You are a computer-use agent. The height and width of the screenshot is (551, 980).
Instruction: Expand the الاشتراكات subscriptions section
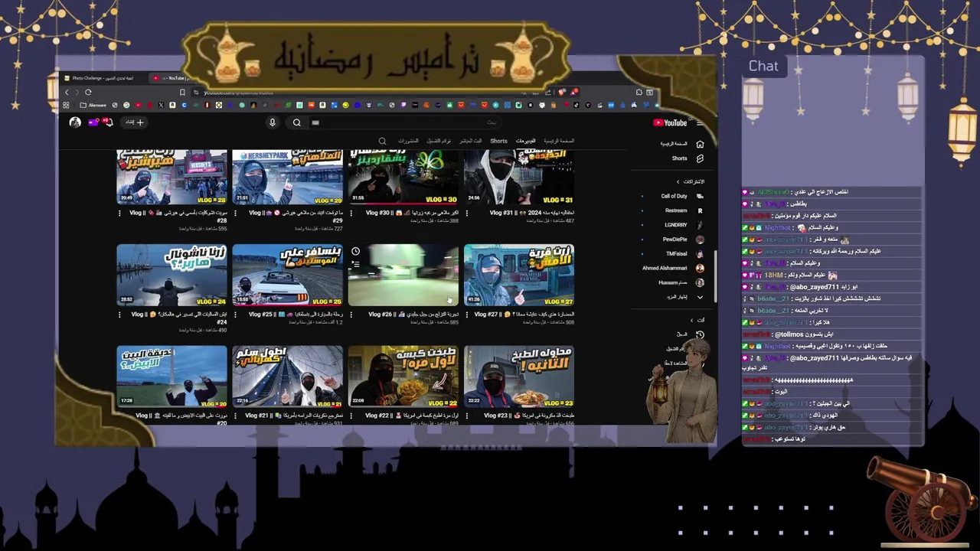(690, 181)
